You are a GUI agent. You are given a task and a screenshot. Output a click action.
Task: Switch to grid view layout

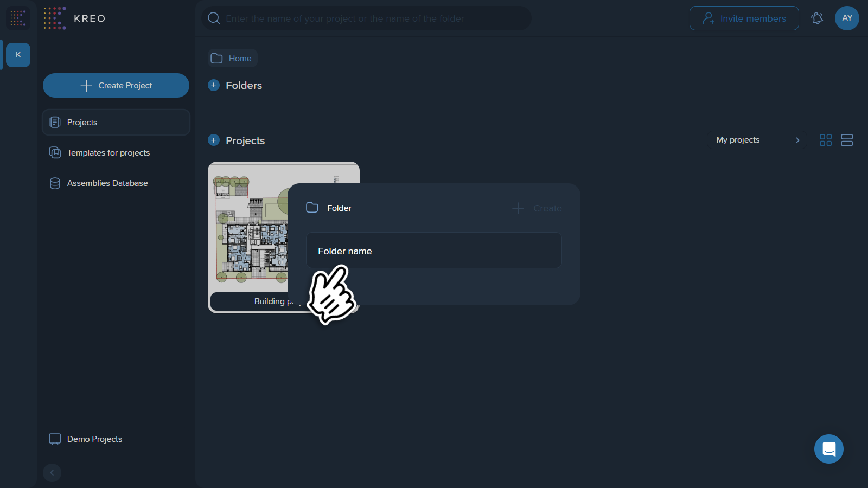click(x=826, y=140)
